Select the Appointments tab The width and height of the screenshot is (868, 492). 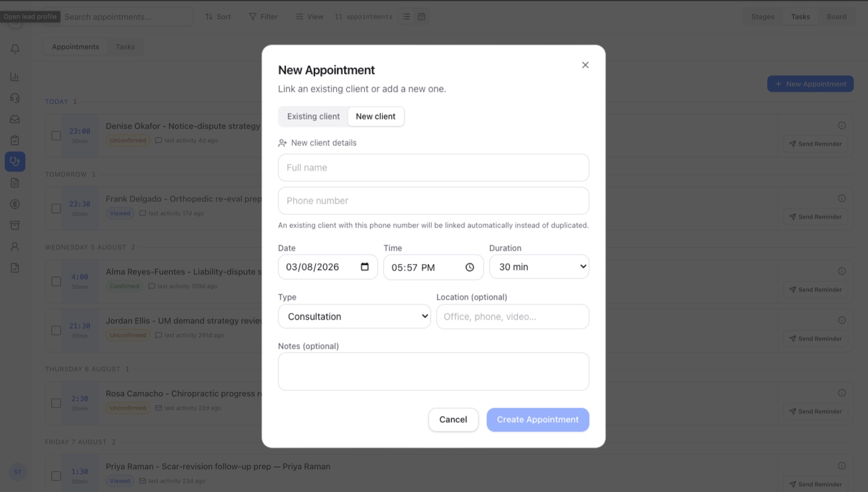(76, 47)
